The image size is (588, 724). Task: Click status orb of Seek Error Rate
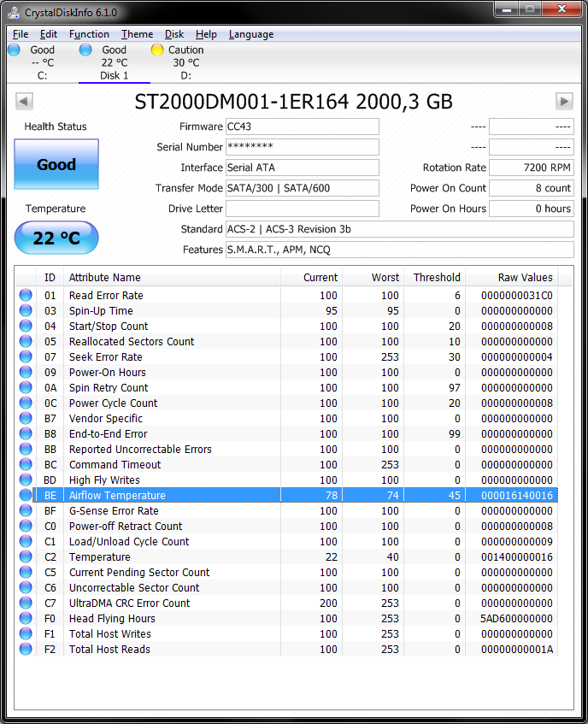[x=26, y=356]
